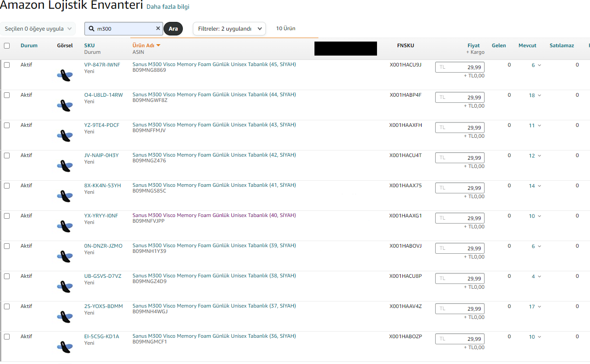Open insole thumbnail for SKU YX-YRYY-I0NF
Viewport: 590px width, 364px height.
(65, 226)
